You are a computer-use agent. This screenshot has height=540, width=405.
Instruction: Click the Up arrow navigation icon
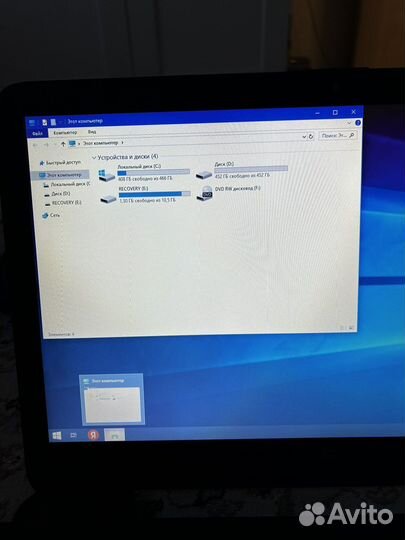[63, 144]
